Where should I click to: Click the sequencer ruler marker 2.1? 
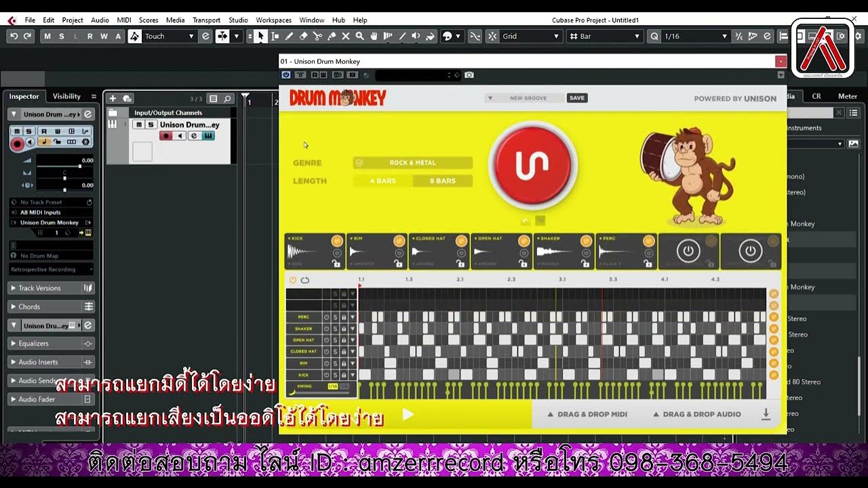(460, 279)
